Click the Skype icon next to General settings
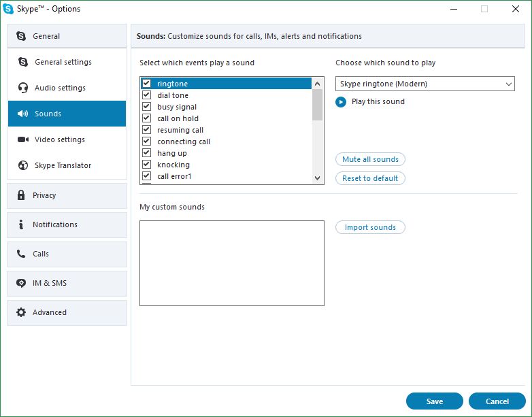 [x=23, y=62]
